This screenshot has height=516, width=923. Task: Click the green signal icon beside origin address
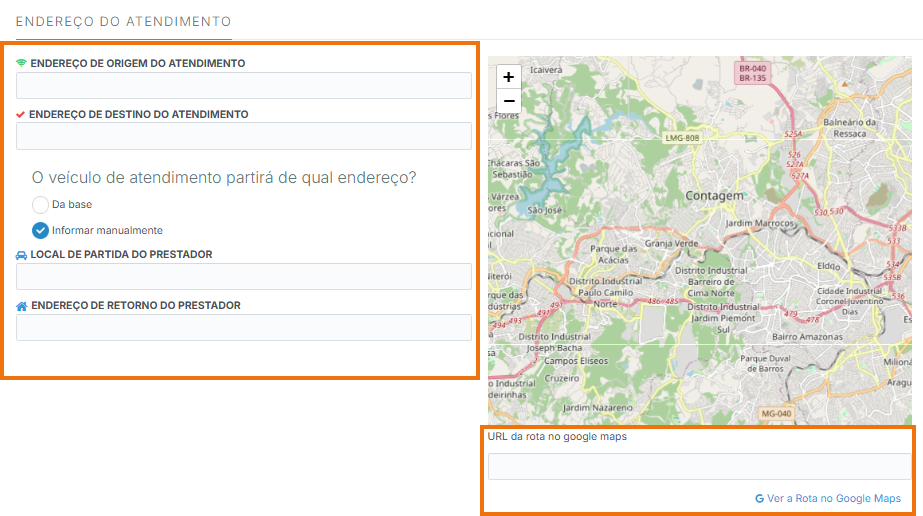(22, 63)
